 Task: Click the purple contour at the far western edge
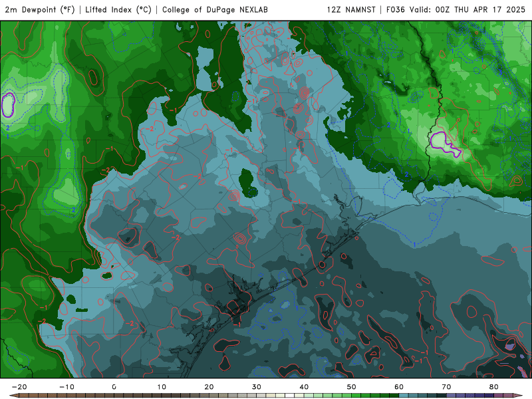click(8, 105)
